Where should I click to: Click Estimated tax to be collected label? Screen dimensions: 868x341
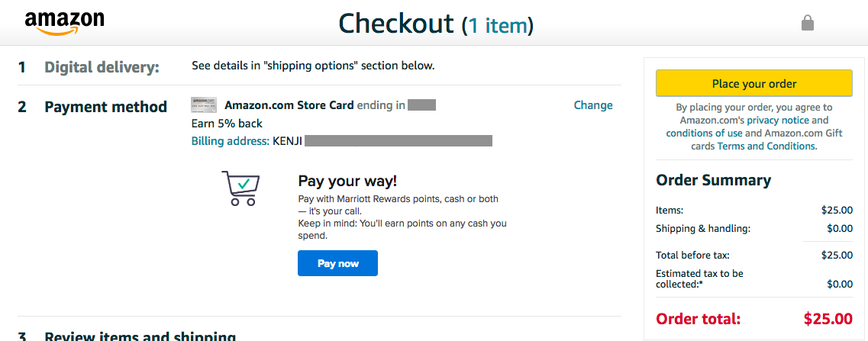pyautogui.click(x=700, y=279)
